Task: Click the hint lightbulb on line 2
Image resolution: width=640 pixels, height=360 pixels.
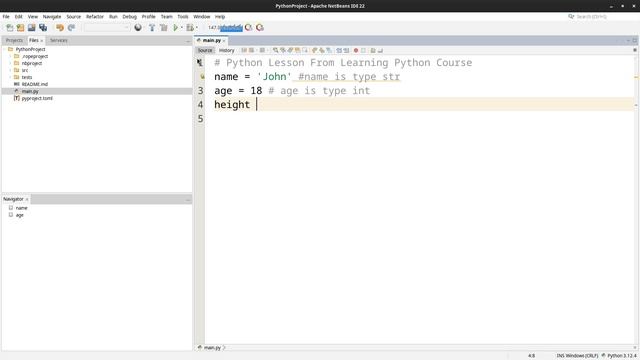Action: pos(202,77)
